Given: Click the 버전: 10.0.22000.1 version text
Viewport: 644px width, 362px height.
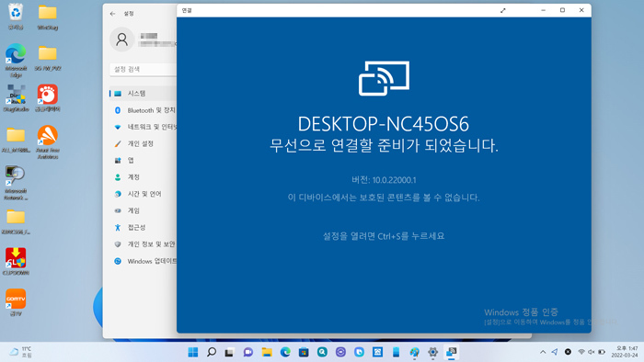Looking at the screenshot, I should (x=384, y=180).
